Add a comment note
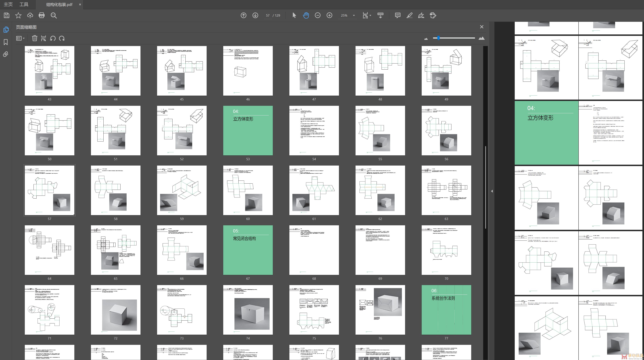The height and width of the screenshot is (360, 644). (x=397, y=16)
